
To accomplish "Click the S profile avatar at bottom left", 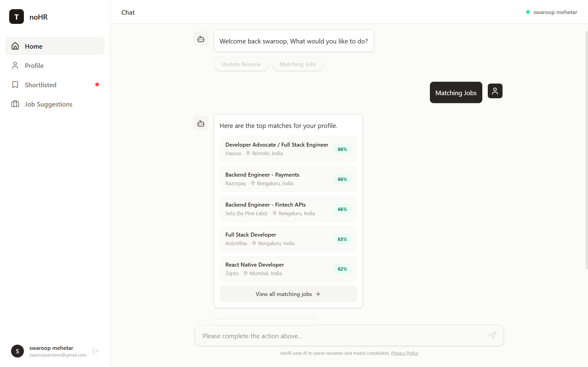I will click(17, 351).
